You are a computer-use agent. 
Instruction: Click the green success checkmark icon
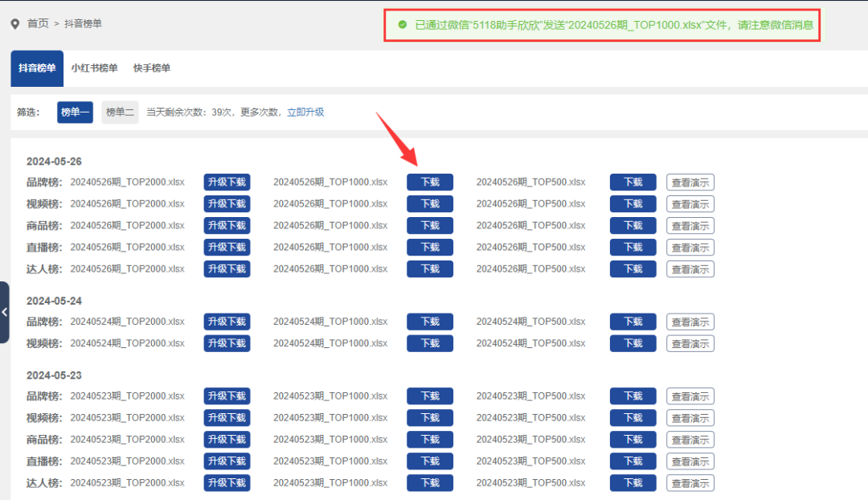click(403, 24)
